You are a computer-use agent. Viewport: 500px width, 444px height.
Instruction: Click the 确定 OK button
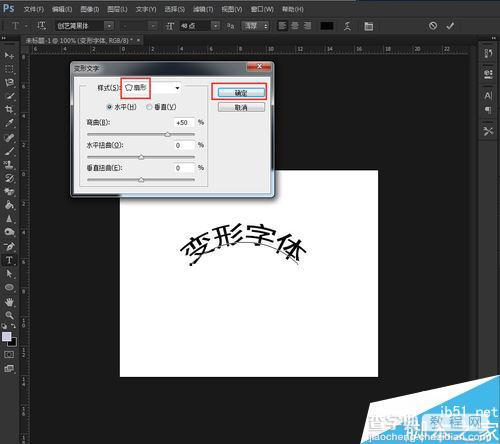click(241, 93)
